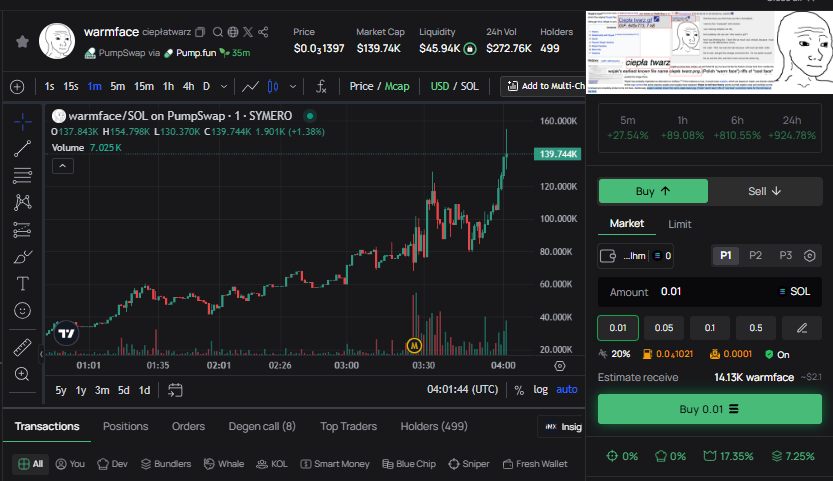Switch chart denomination to SOL

tap(470, 86)
